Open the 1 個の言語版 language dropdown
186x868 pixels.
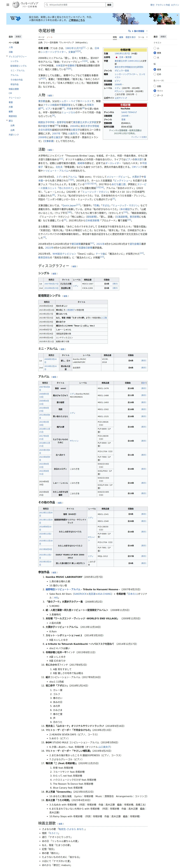[x=138, y=31]
